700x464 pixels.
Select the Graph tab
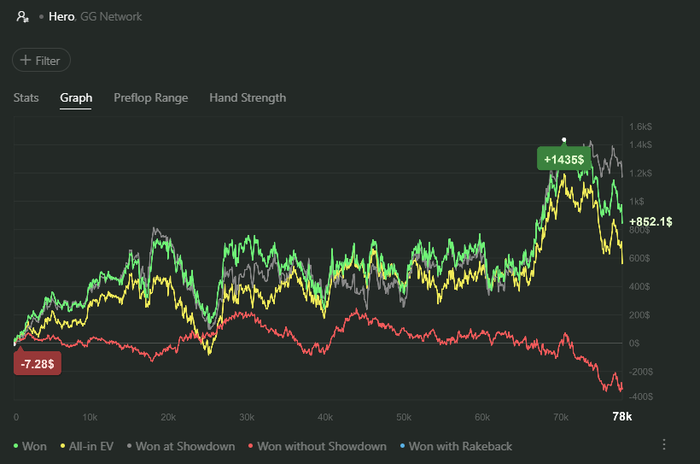[76, 98]
